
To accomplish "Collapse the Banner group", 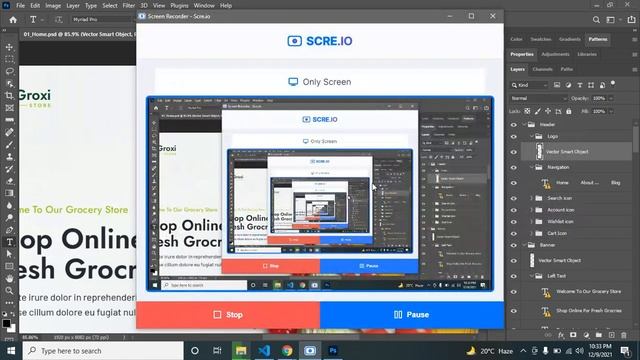I will coord(524,245).
